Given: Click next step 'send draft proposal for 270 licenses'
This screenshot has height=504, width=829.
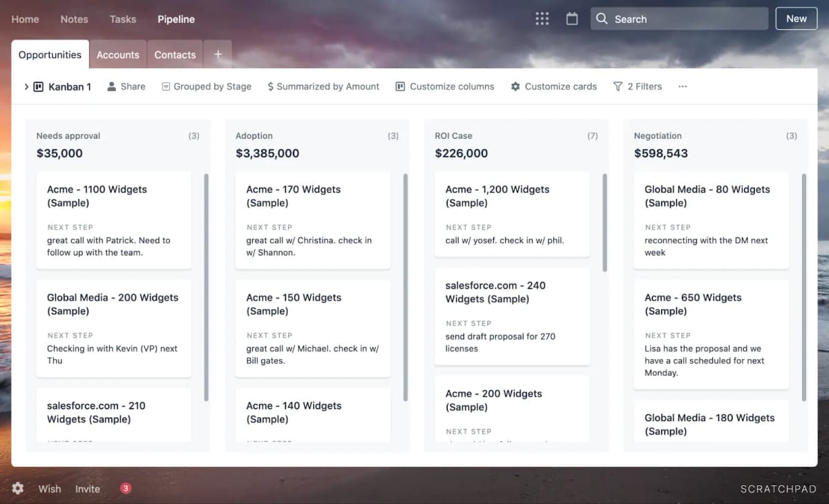Looking at the screenshot, I should pyautogui.click(x=500, y=342).
